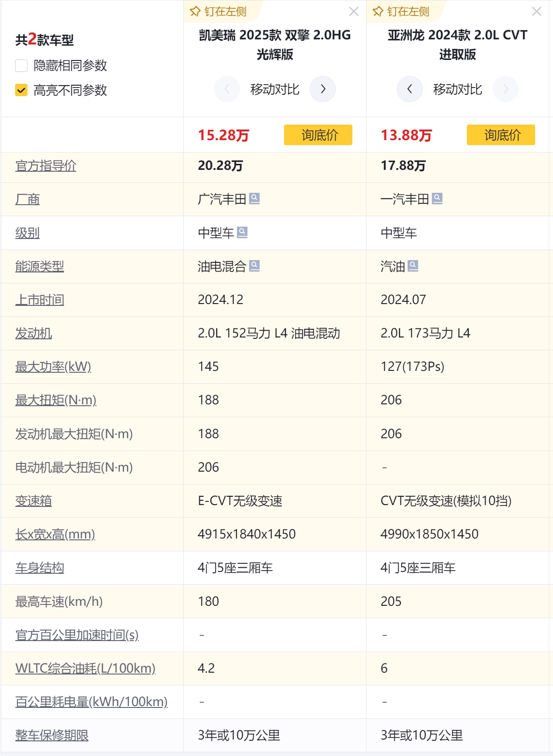Open the 发动机 parameter link
This screenshot has height=756, width=553.
pos(33,333)
